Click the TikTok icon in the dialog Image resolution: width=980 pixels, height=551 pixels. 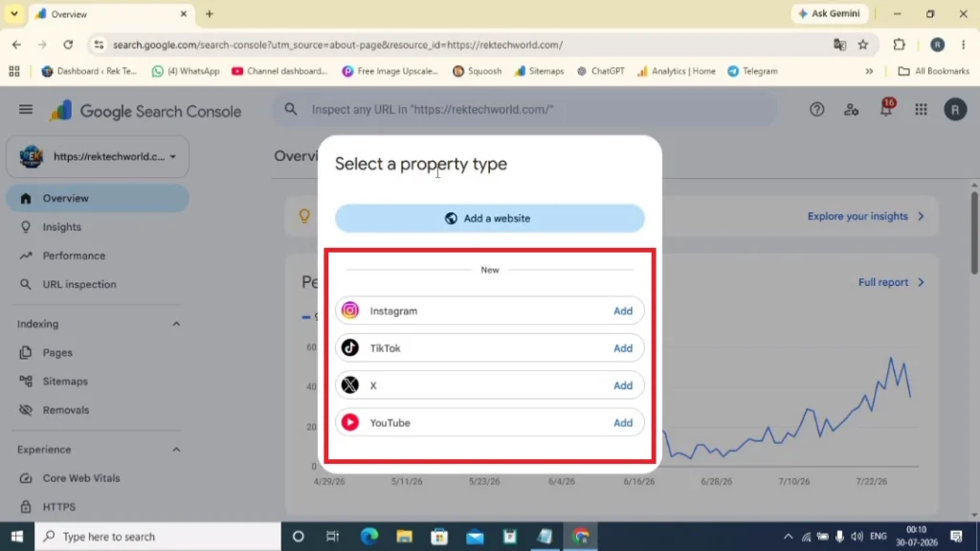[350, 348]
